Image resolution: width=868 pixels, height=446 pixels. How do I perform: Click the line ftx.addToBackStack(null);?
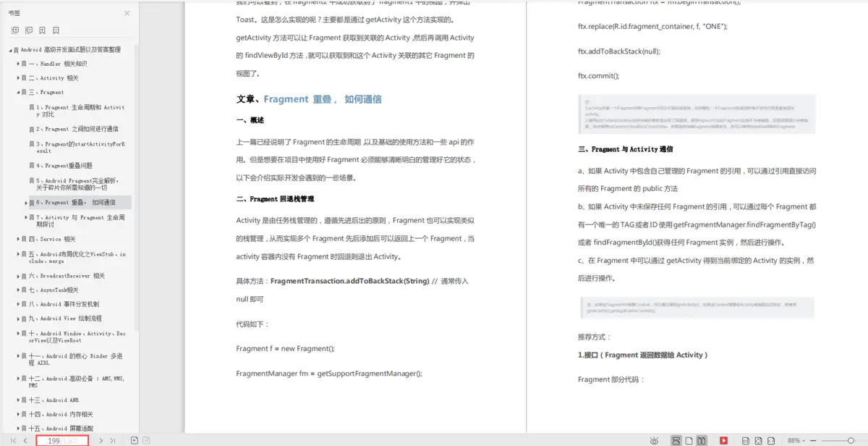click(x=619, y=51)
